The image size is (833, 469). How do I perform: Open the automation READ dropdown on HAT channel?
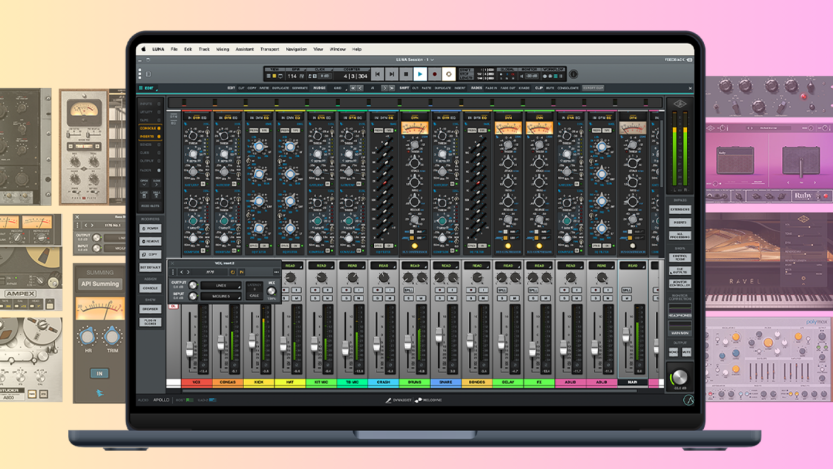[290, 266]
